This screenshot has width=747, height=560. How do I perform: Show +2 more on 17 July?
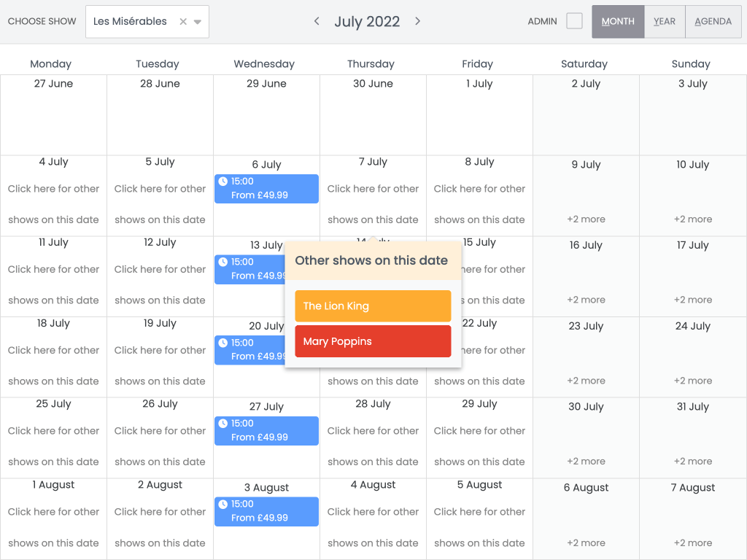pos(693,300)
